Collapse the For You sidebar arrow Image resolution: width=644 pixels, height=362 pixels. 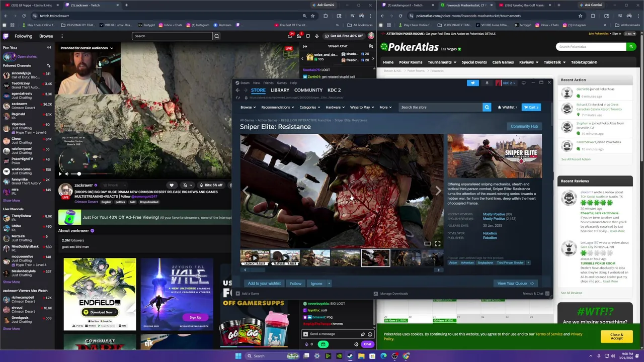(x=49, y=47)
